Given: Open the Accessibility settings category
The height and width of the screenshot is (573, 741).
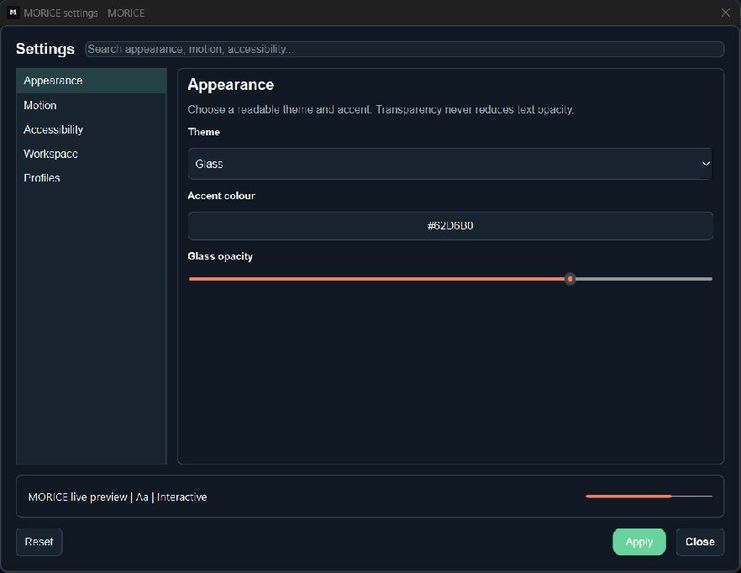Looking at the screenshot, I should (x=91, y=129).
